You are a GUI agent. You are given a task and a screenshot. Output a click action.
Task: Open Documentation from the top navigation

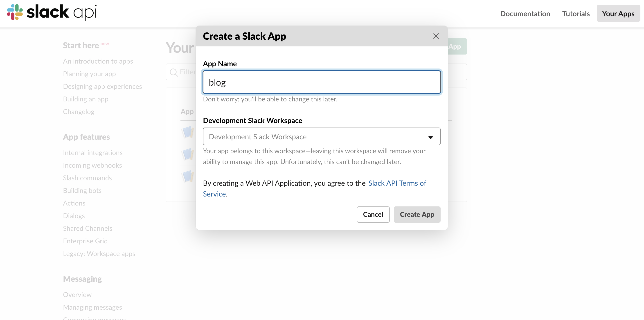coord(525,14)
